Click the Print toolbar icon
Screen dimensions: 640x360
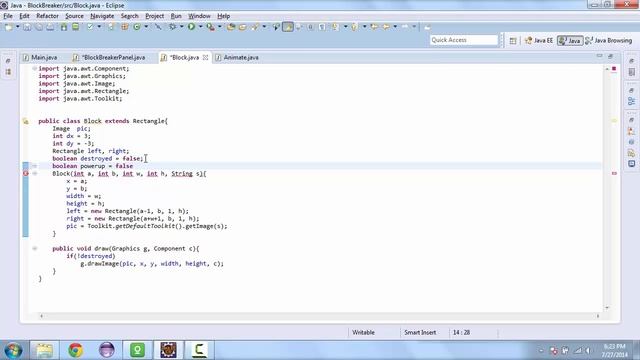click(50, 27)
